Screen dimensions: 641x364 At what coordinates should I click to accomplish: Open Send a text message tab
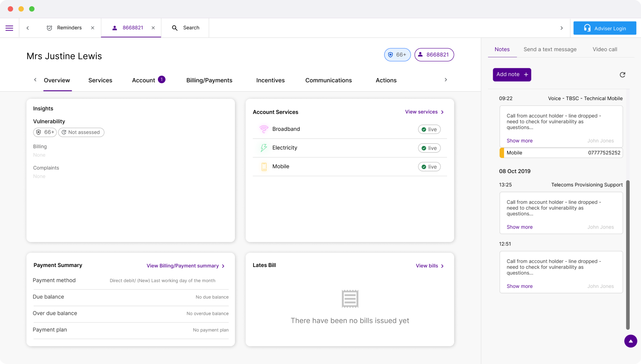550,49
